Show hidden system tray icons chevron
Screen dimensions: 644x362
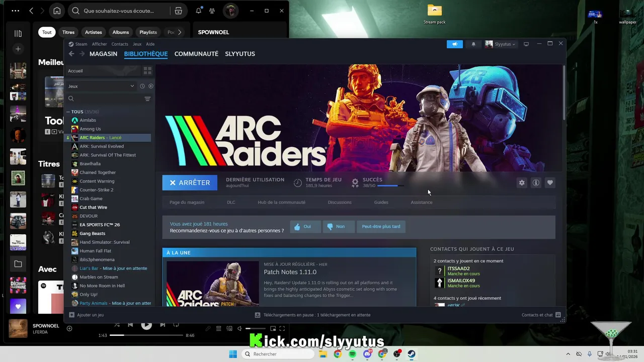(x=568, y=354)
